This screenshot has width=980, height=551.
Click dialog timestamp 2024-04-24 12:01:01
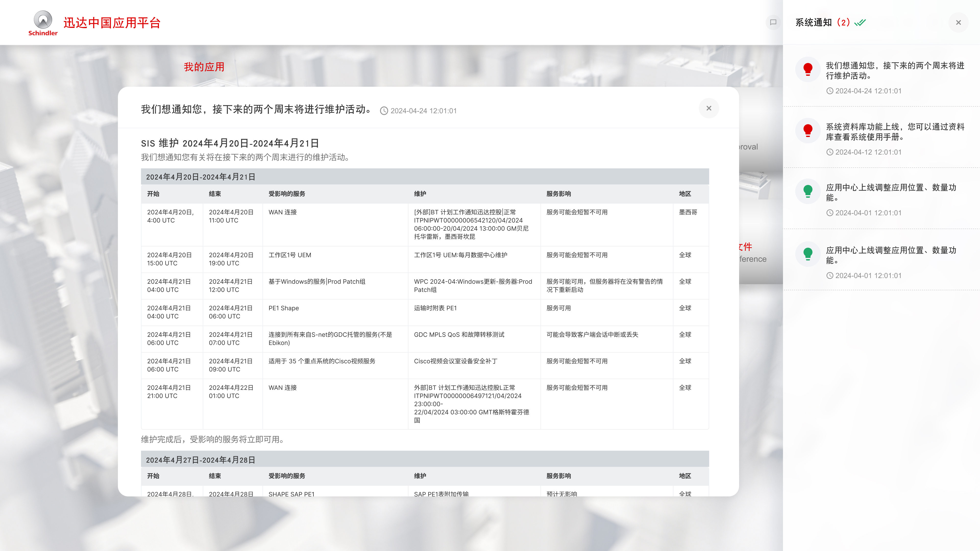(x=423, y=111)
